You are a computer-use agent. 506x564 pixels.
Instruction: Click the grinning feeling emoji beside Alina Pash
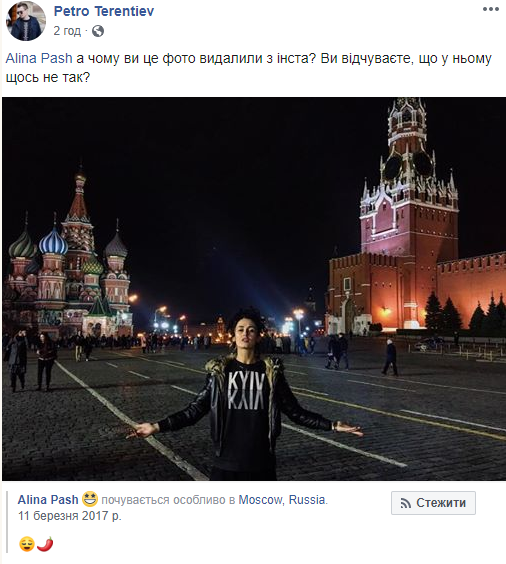point(90,499)
